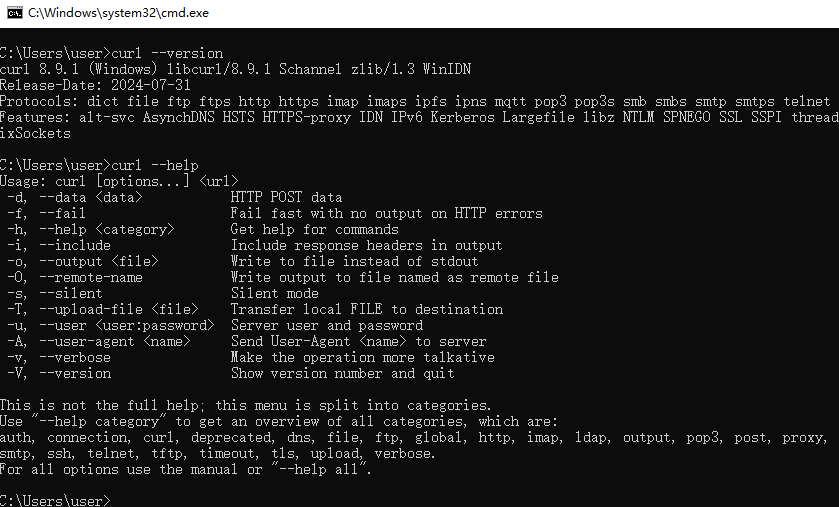Image resolution: width=839 pixels, height=507 pixels.
Task: Click the "-f, --fail" option entry
Action: [47, 213]
